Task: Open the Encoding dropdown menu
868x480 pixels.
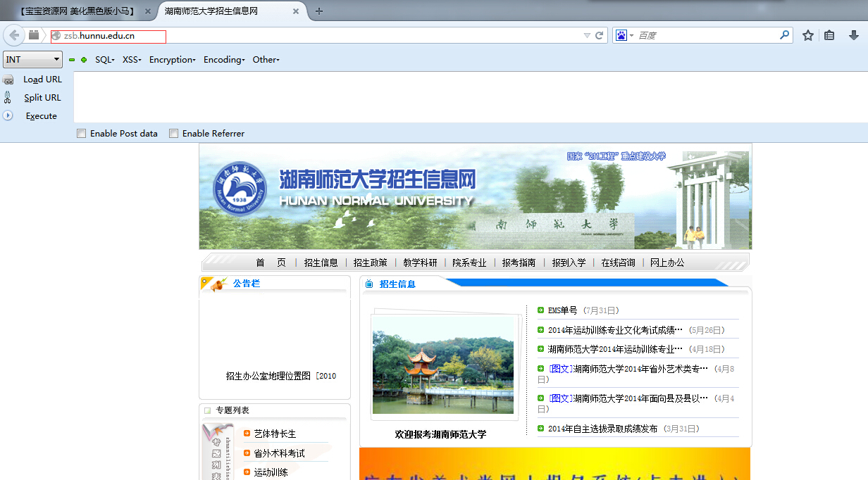Action: (x=224, y=60)
